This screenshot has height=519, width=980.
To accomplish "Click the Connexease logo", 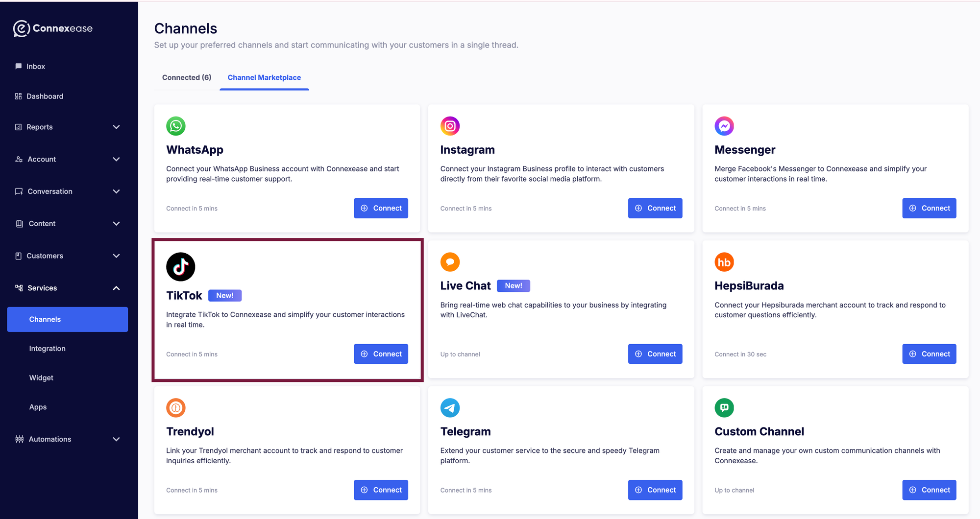I will click(x=53, y=28).
